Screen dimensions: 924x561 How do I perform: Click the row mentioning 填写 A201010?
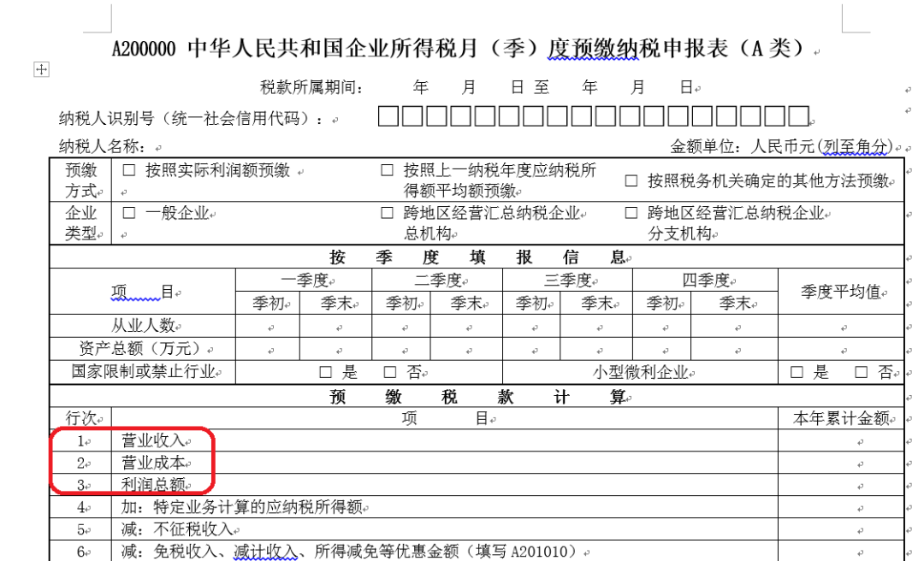pyautogui.click(x=352, y=552)
